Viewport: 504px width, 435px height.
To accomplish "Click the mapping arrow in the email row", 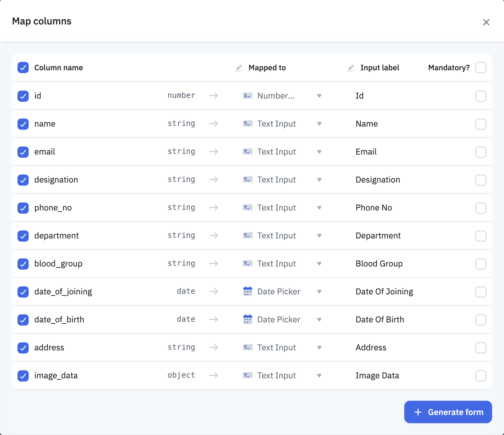I will [x=213, y=152].
